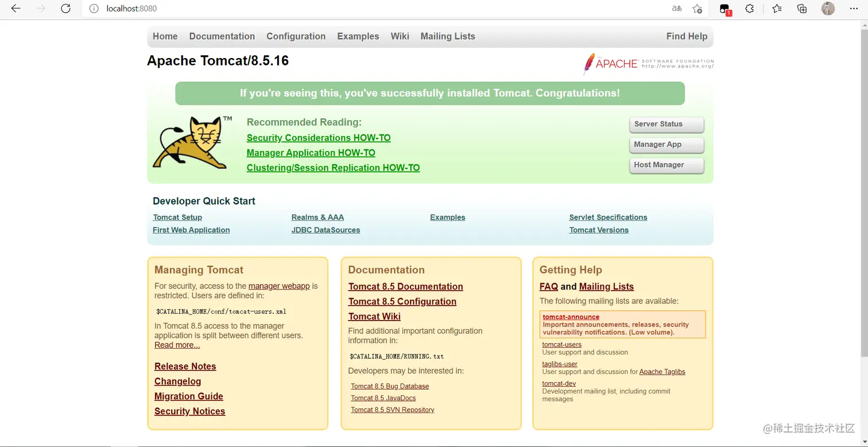This screenshot has width=868, height=447.
Task: Open the Tomcat 8.5 Documentation link
Action: point(406,287)
